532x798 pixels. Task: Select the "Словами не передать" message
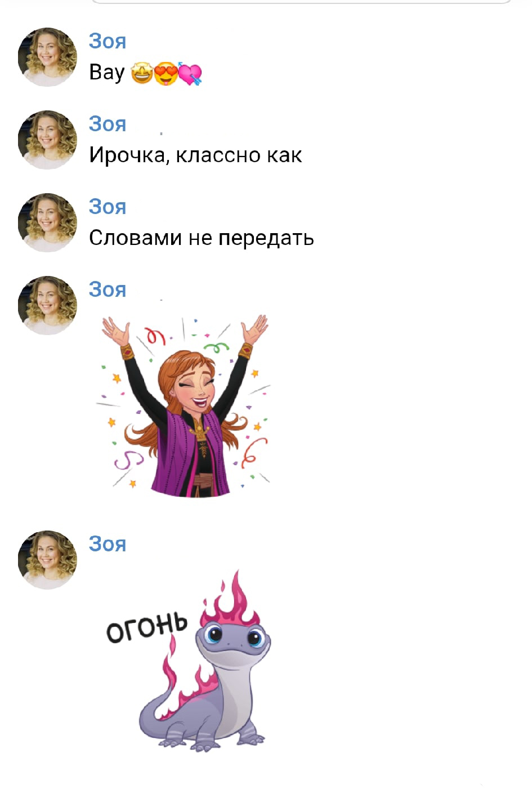tap(201, 238)
